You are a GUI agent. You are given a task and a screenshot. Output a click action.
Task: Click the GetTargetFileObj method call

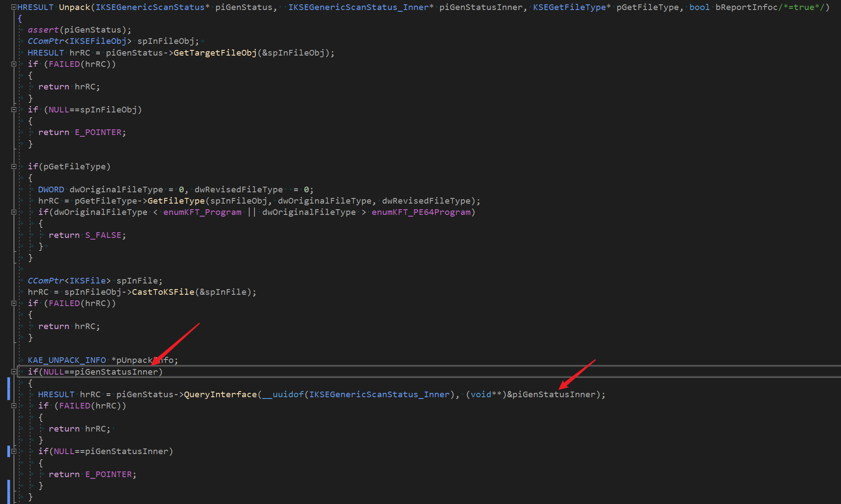point(215,53)
